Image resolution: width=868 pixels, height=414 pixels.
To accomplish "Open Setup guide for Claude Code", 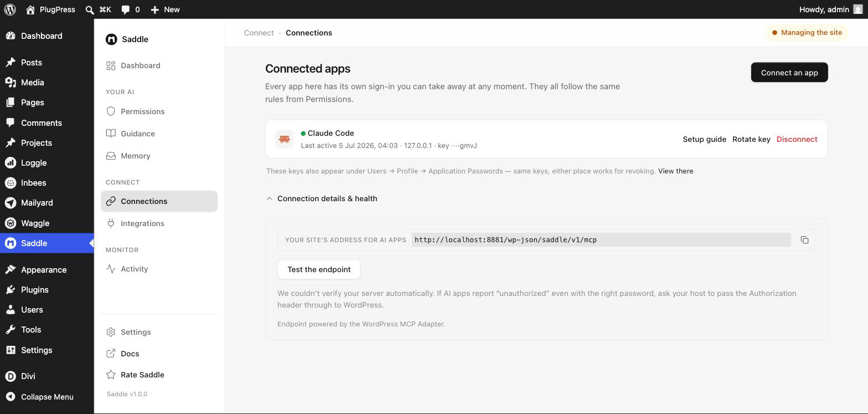I will pos(704,139).
